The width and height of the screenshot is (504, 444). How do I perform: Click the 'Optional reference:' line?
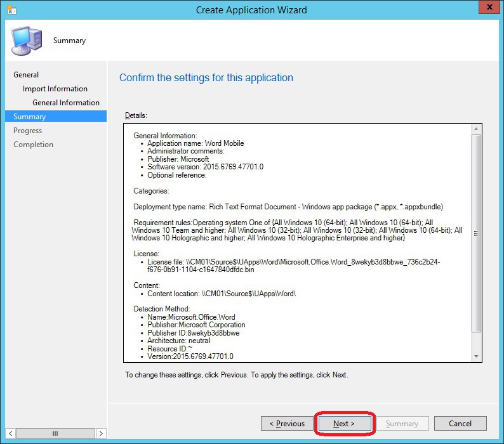(x=177, y=175)
